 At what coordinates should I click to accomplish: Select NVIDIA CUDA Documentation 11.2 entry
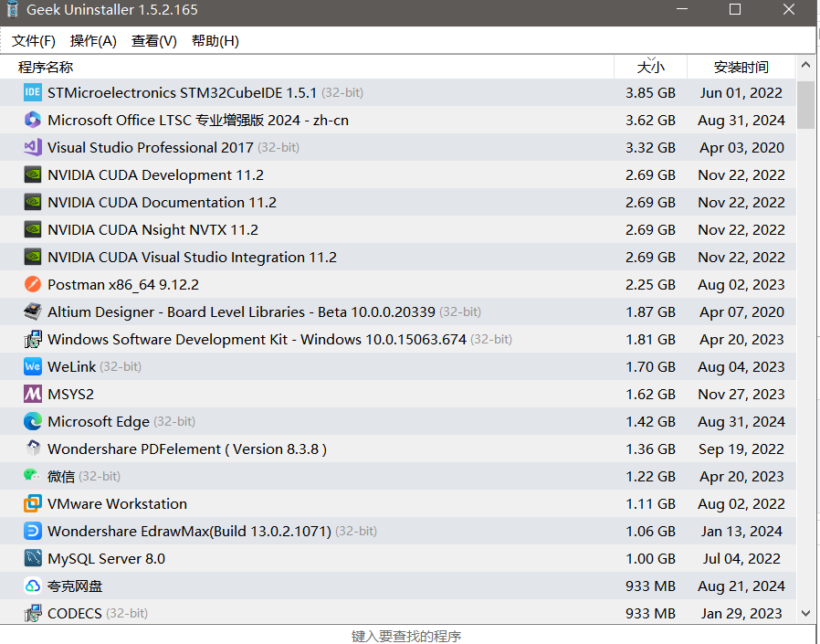pos(163,202)
